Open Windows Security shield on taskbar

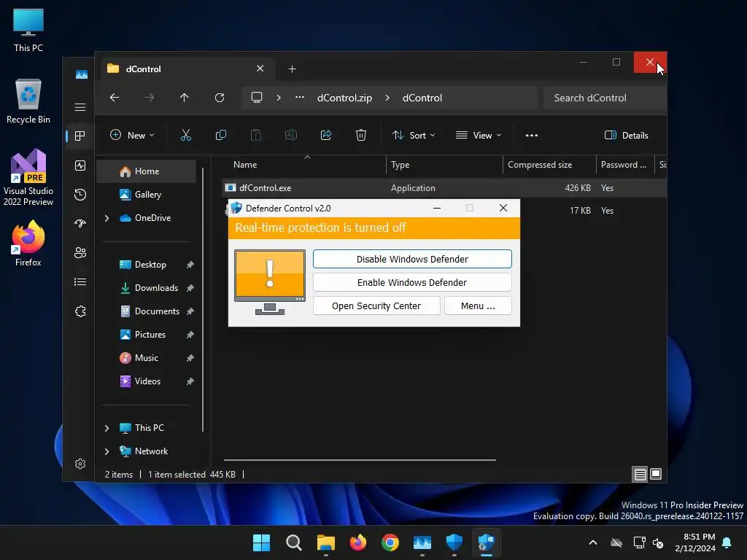(x=454, y=542)
